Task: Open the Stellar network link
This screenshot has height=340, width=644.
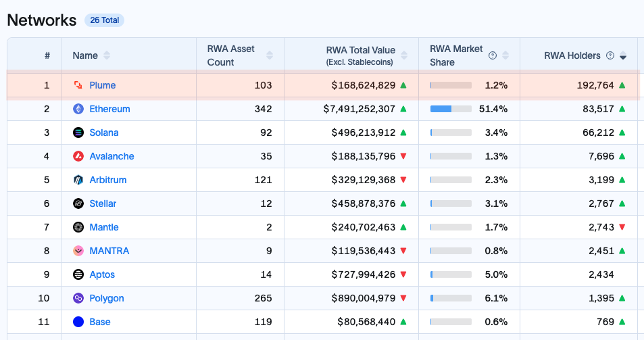Action: click(103, 203)
